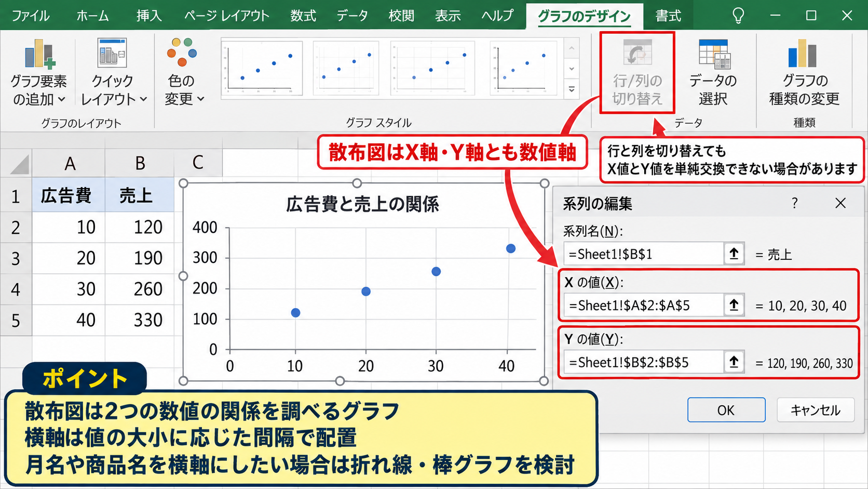Select the third chart style thumbnail
Image resolution: width=868 pixels, height=489 pixels.
432,68
